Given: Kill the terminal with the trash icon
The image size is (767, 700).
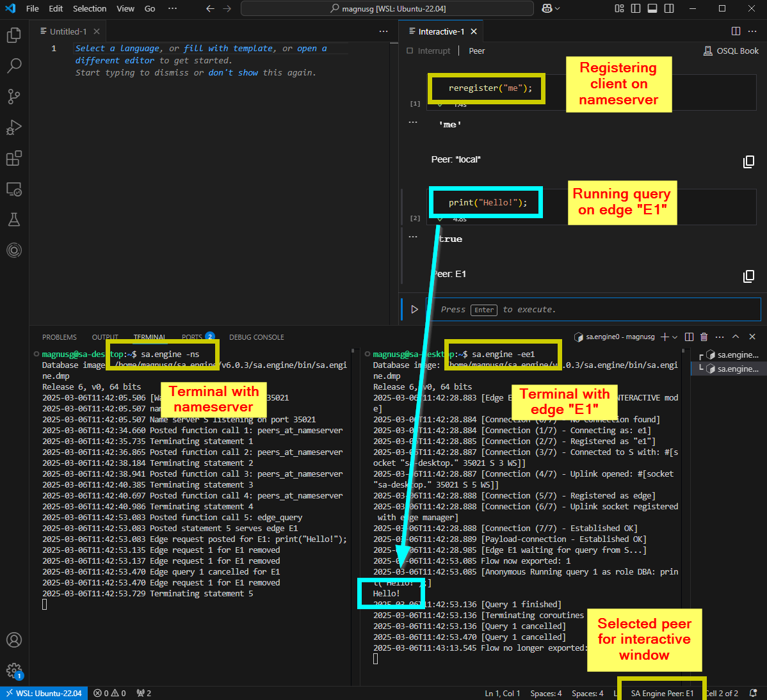Looking at the screenshot, I should point(704,337).
